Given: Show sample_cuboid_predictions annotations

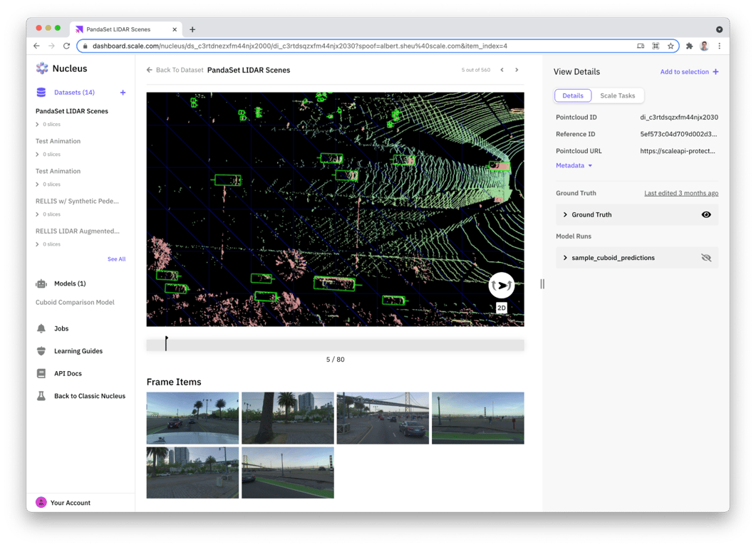Looking at the screenshot, I should pyautogui.click(x=706, y=258).
